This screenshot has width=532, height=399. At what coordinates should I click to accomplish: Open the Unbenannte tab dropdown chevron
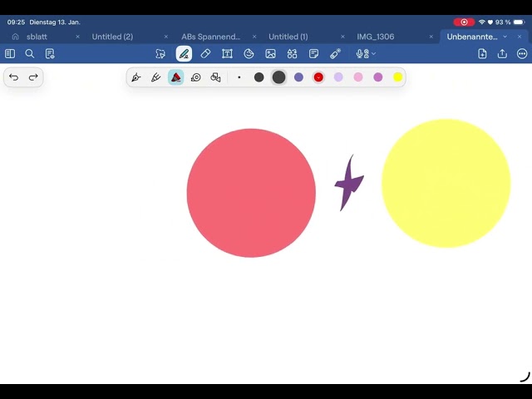click(x=505, y=37)
